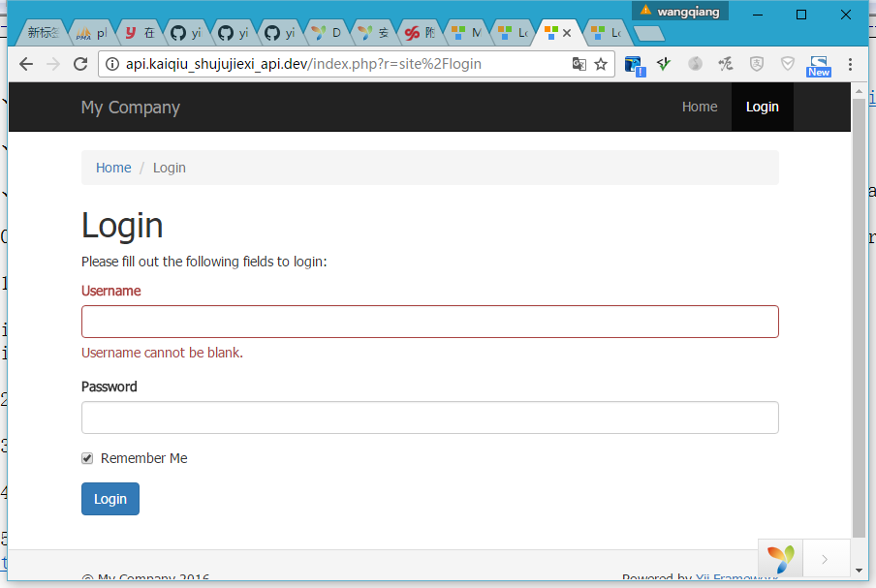Click the Login breadcrumb text
This screenshot has width=876, height=588.
(x=170, y=168)
